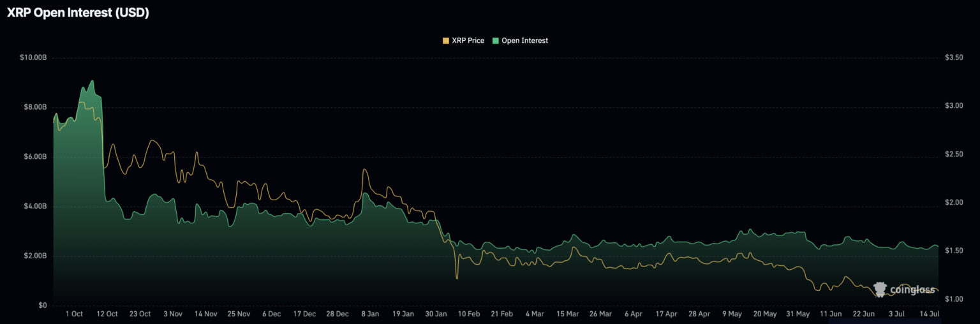Click the 3 Jul date label

(897, 314)
